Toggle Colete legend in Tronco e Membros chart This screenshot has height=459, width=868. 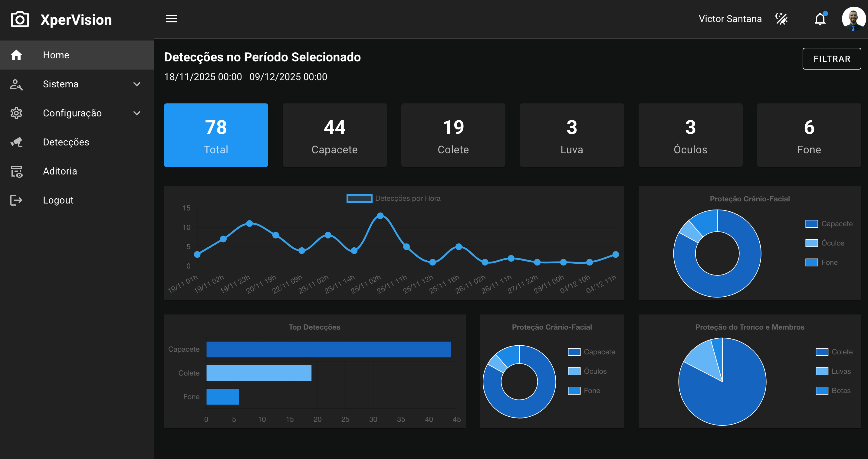(834, 352)
